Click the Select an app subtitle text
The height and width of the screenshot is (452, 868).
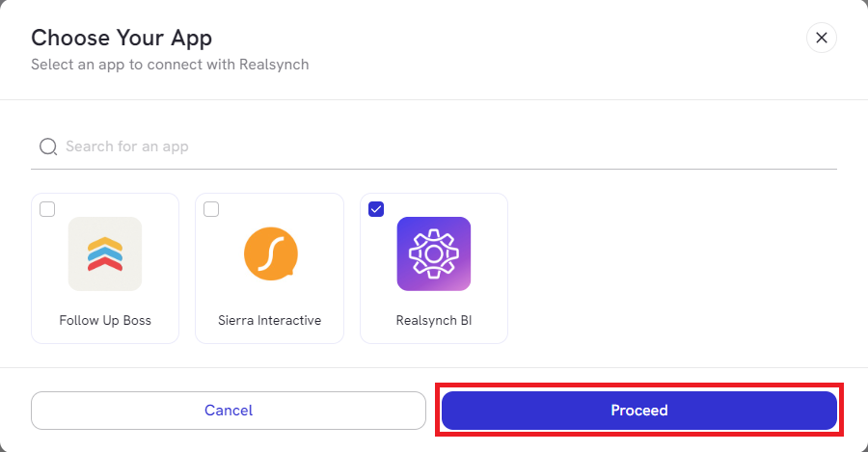(170, 65)
